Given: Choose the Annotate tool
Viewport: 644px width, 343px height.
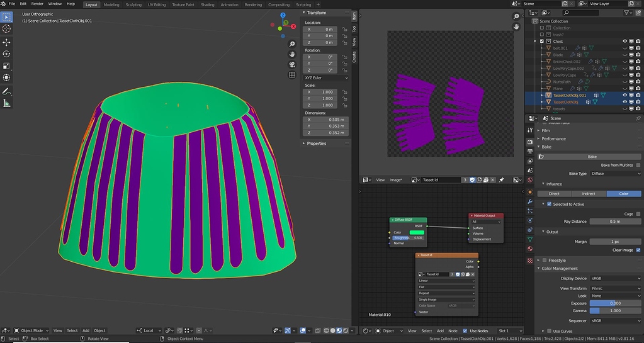Looking at the screenshot, I should click(6, 91).
